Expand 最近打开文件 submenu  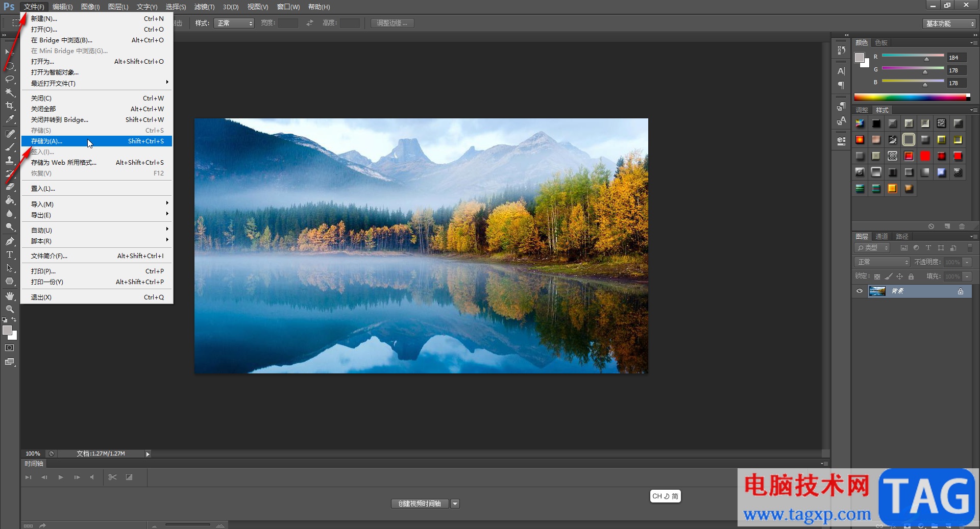coord(97,83)
